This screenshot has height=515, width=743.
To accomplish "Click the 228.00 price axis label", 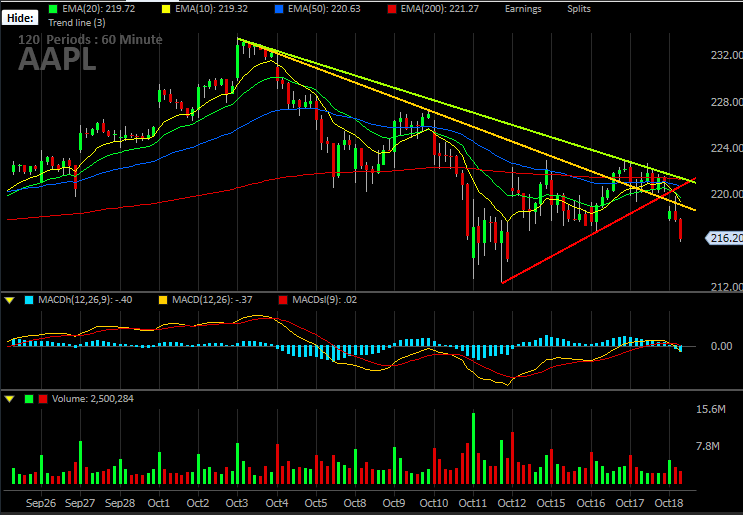I will (x=726, y=102).
